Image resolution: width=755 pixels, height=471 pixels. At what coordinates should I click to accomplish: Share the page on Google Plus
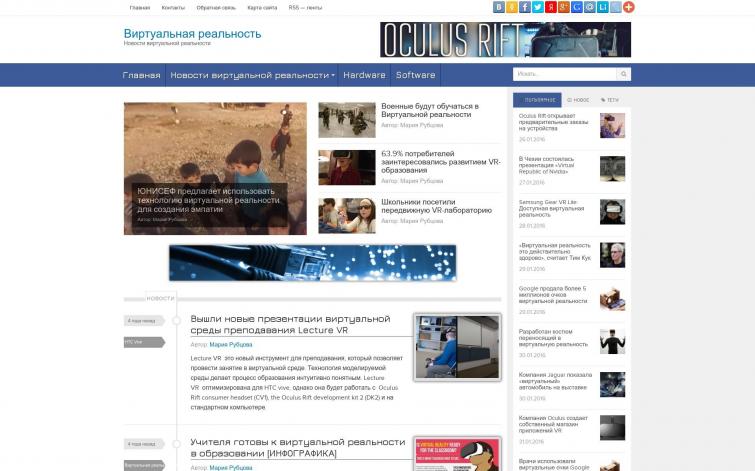pyautogui.click(x=564, y=7)
